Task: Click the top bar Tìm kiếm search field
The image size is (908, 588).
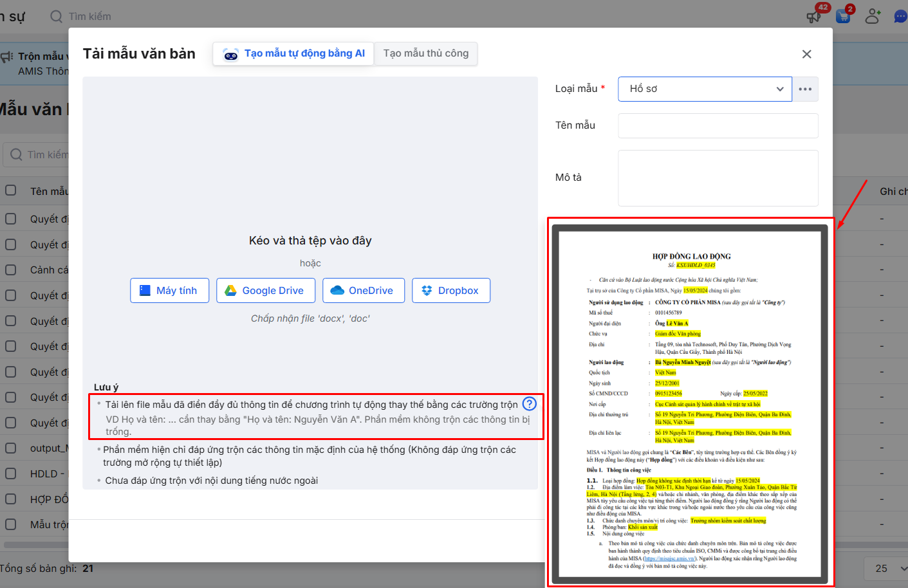Action: pos(90,16)
